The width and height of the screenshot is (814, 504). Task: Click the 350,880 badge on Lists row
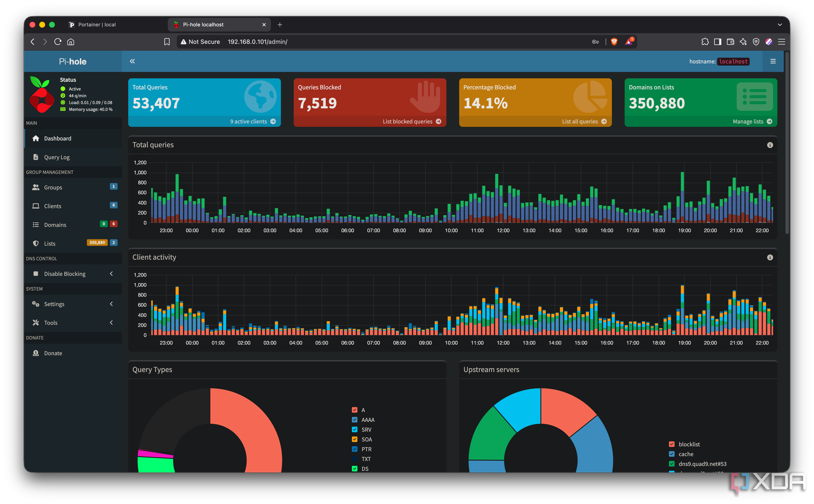click(97, 242)
